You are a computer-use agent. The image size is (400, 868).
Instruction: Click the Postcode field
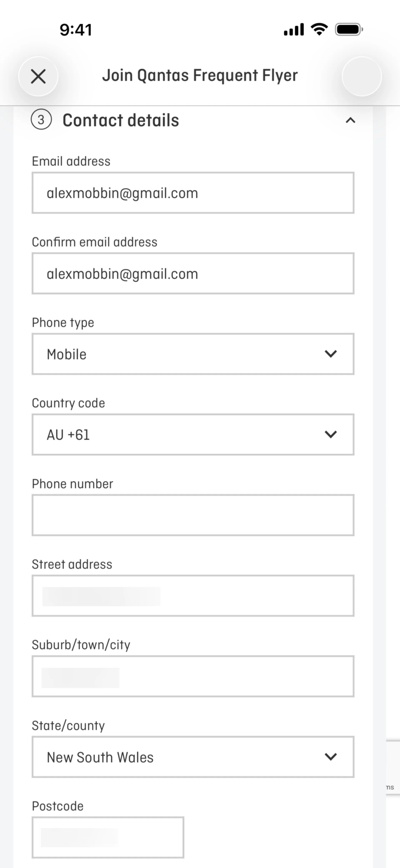click(108, 837)
